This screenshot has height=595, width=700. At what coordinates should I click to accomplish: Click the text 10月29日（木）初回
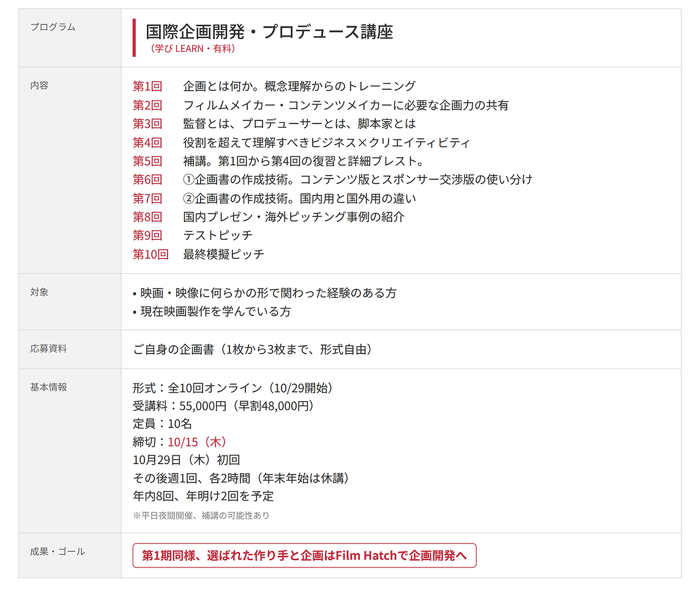[x=187, y=460]
